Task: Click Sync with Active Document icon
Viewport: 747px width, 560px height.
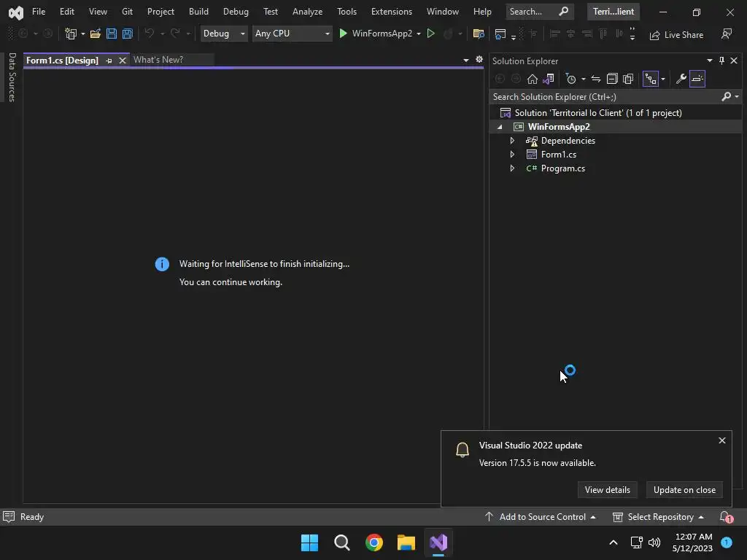Action: click(596, 79)
